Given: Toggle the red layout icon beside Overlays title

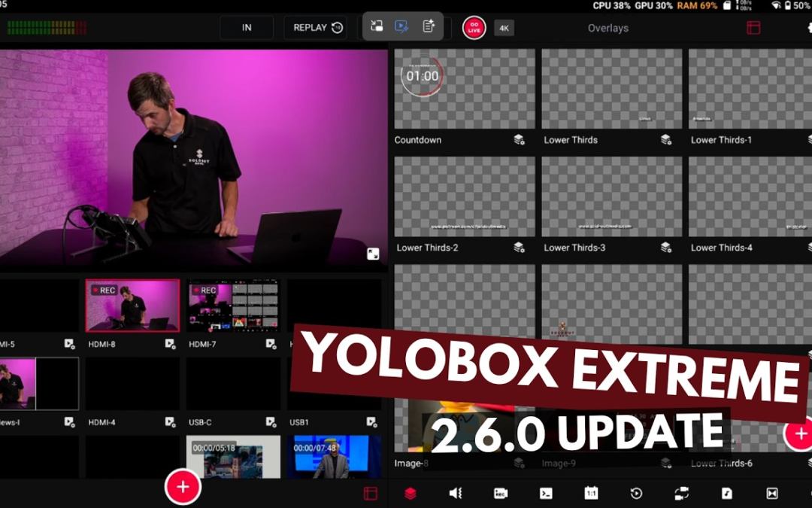Looking at the screenshot, I should tap(753, 28).
